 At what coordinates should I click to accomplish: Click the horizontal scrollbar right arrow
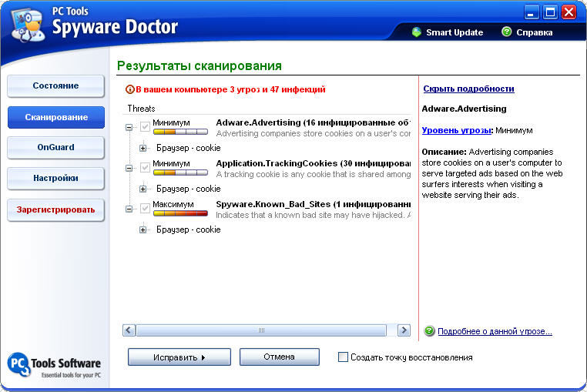tap(404, 330)
